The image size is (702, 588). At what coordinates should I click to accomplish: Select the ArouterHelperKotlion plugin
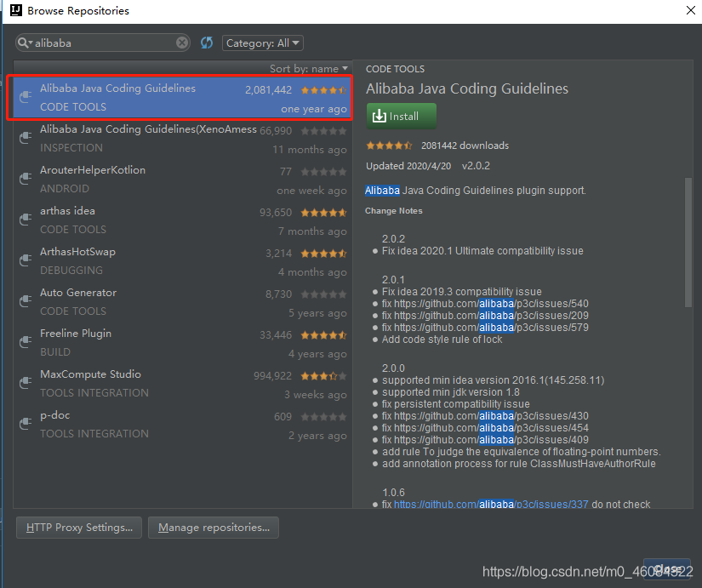click(181, 180)
